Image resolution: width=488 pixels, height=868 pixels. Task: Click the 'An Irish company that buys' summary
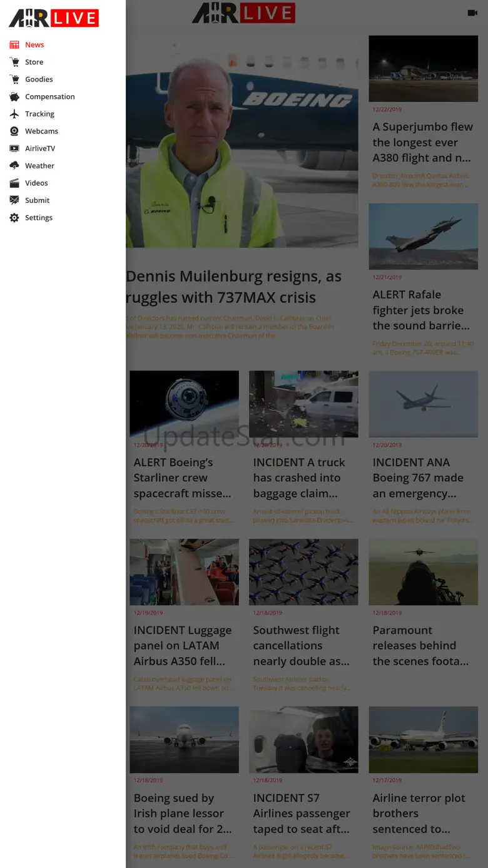point(183,851)
